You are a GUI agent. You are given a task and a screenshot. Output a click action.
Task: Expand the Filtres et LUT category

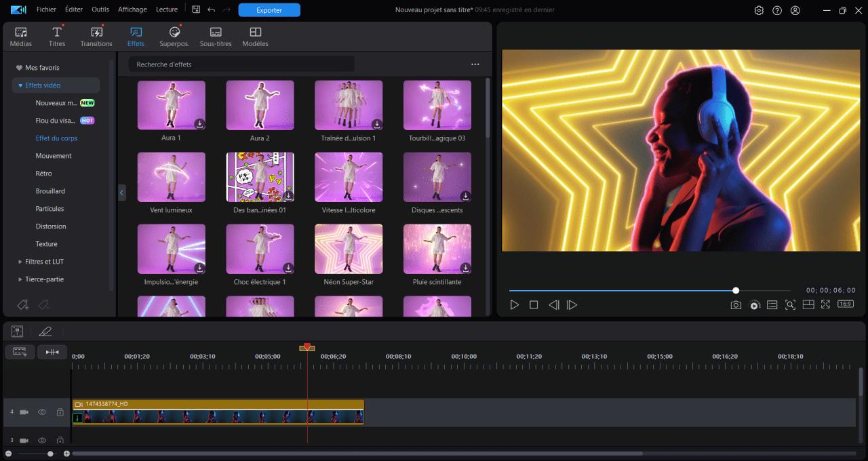click(20, 262)
